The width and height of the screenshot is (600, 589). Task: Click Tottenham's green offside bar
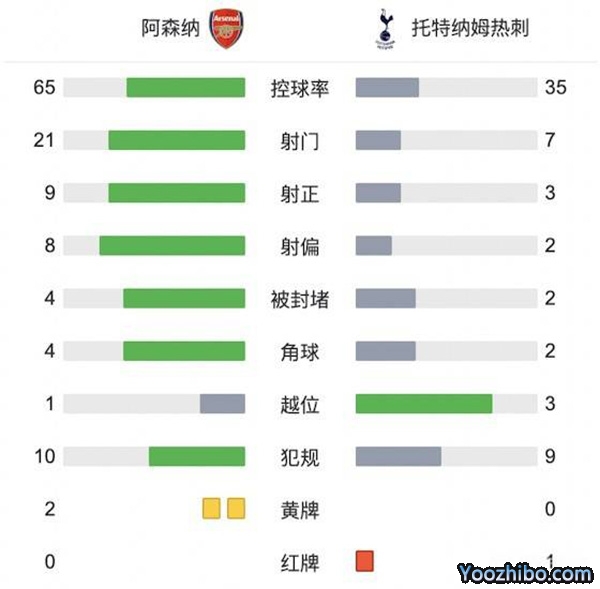pyautogui.click(x=424, y=404)
